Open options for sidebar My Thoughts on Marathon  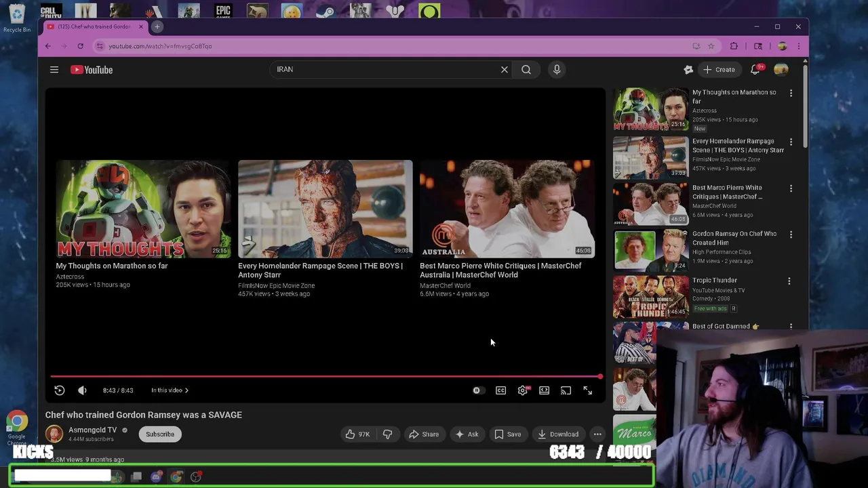point(791,93)
